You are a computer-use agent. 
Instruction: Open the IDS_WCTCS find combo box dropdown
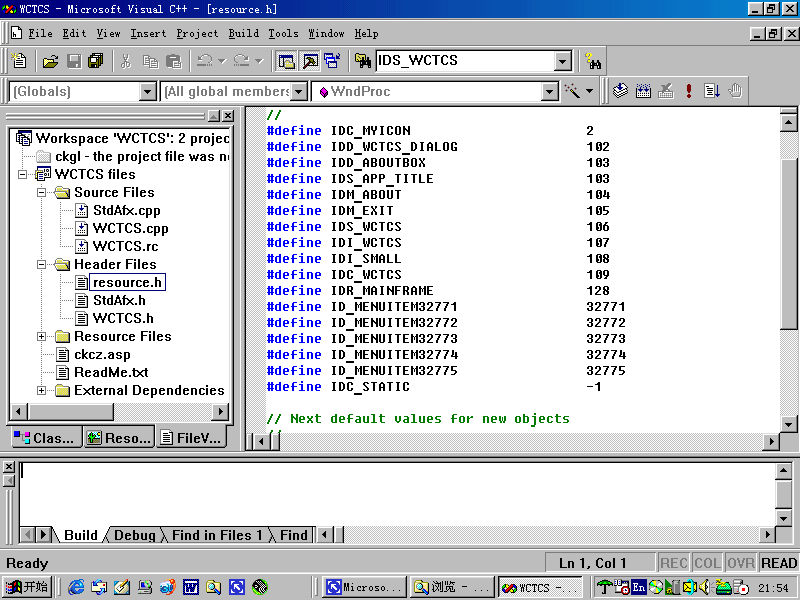coord(562,62)
